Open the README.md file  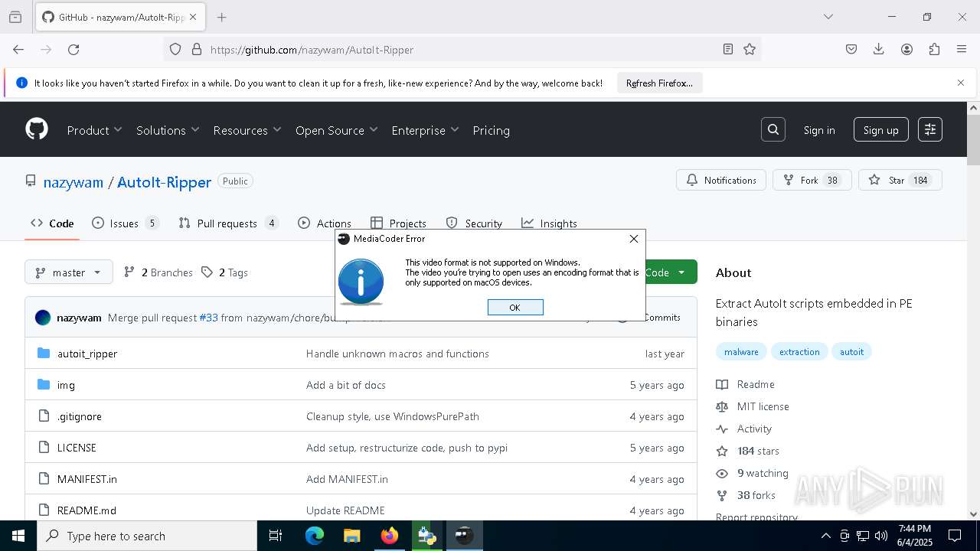pyautogui.click(x=87, y=510)
